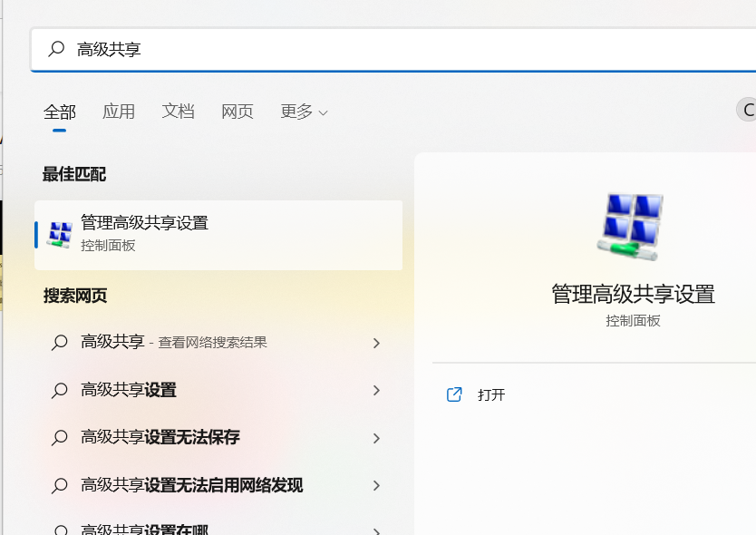Switch to the 应用 tab

(x=119, y=112)
